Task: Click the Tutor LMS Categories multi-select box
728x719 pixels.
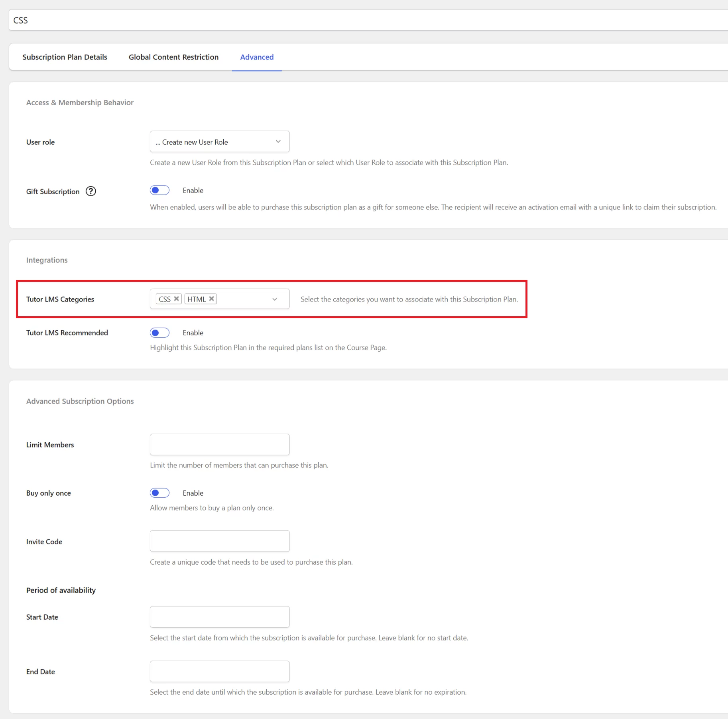Action: [x=220, y=299]
